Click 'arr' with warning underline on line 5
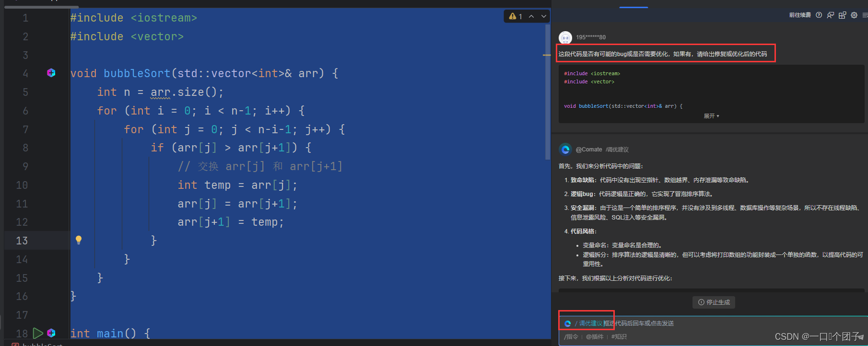This screenshot has height=346, width=868. [x=161, y=92]
